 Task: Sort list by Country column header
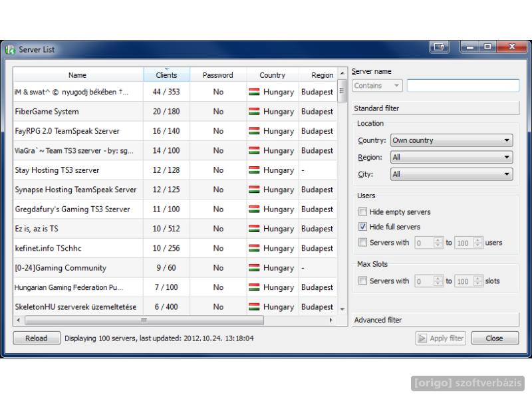[273, 75]
